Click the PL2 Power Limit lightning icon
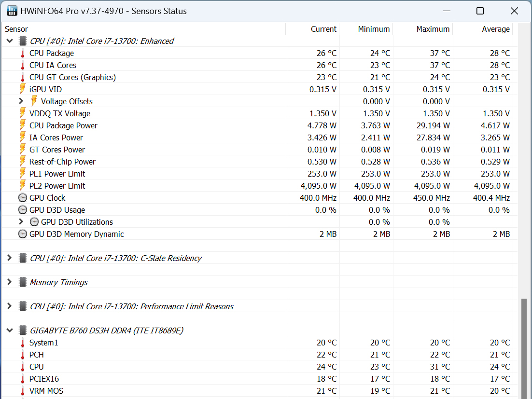 tap(23, 186)
